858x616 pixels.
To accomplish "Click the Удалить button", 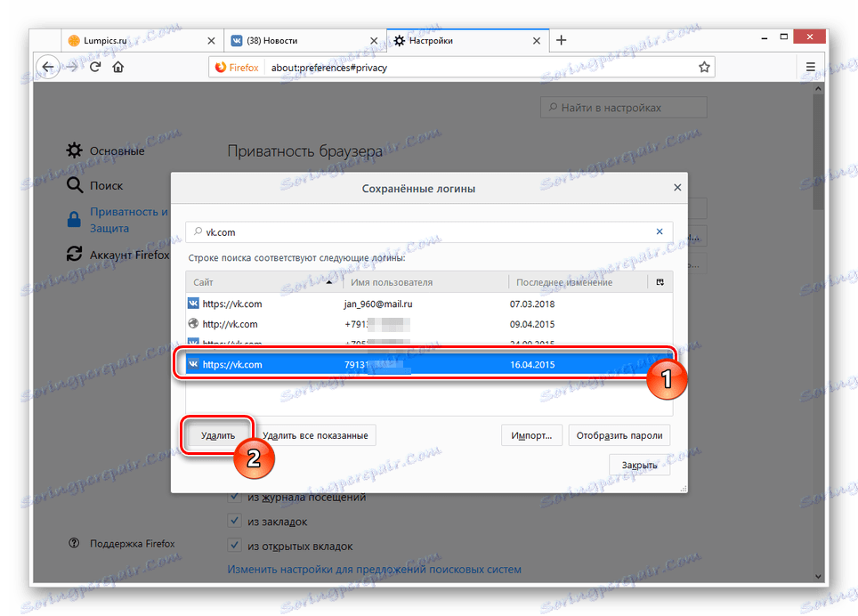I will coord(218,435).
